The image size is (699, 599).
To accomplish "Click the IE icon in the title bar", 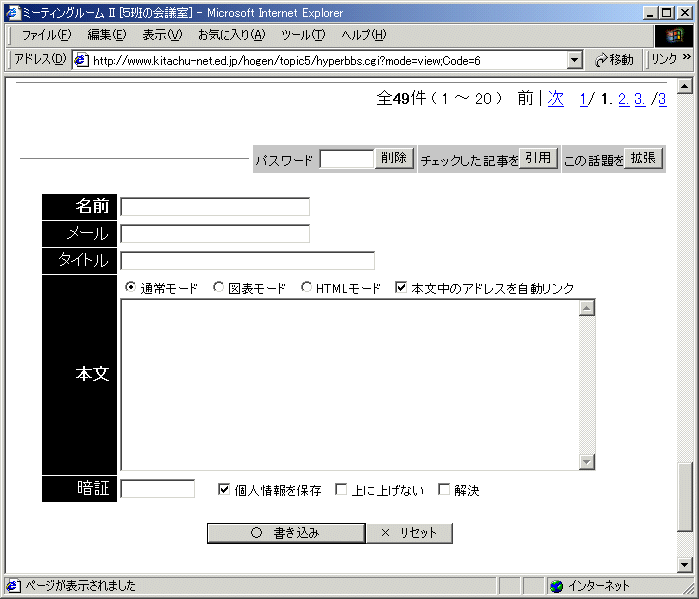I will click(x=13, y=12).
